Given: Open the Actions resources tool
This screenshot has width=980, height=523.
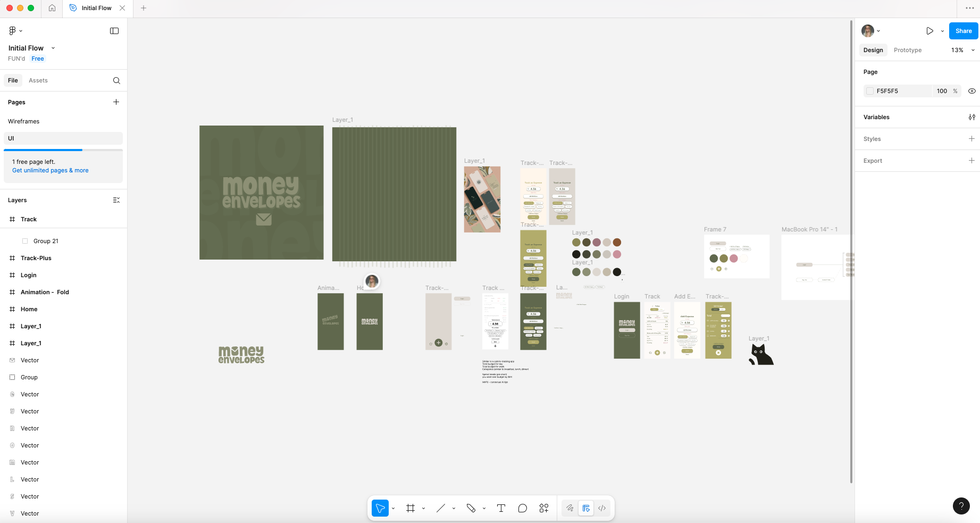Looking at the screenshot, I should (x=543, y=508).
